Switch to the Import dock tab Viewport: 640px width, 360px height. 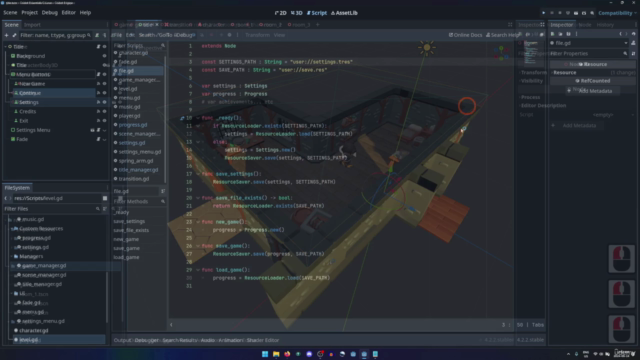32,25
